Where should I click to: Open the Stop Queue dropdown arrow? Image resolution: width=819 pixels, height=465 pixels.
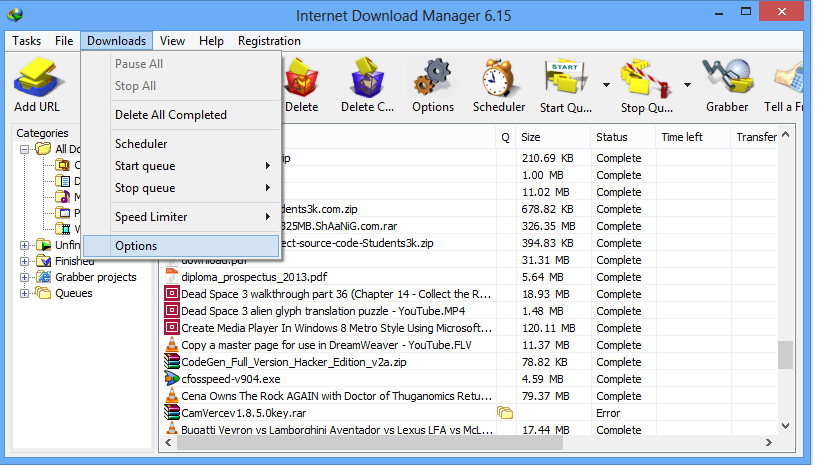tap(687, 85)
